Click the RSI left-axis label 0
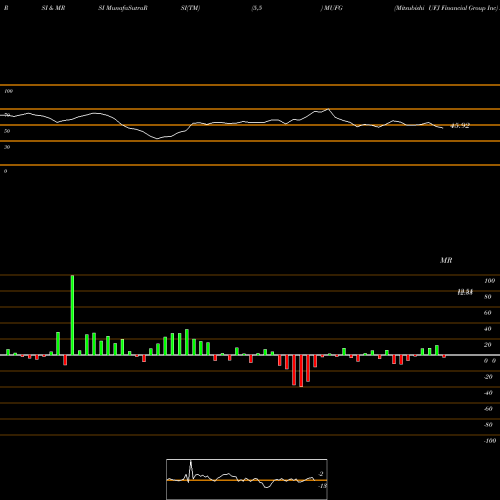 tap(5, 171)
